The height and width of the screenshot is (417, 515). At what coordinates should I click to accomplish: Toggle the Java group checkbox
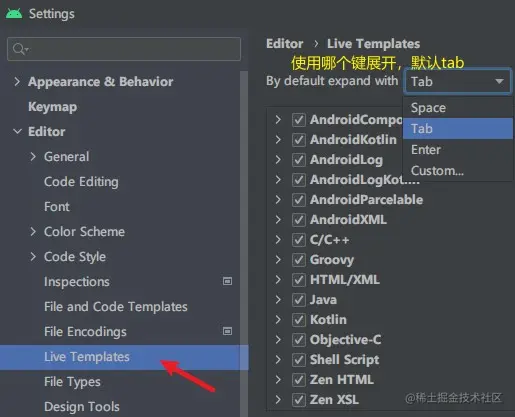[299, 300]
